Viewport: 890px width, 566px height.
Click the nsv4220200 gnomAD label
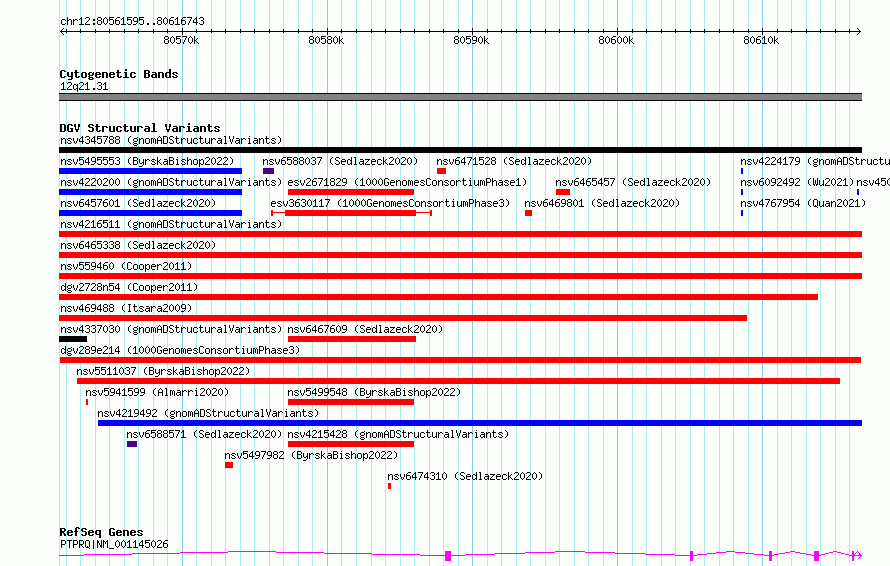click(x=171, y=182)
